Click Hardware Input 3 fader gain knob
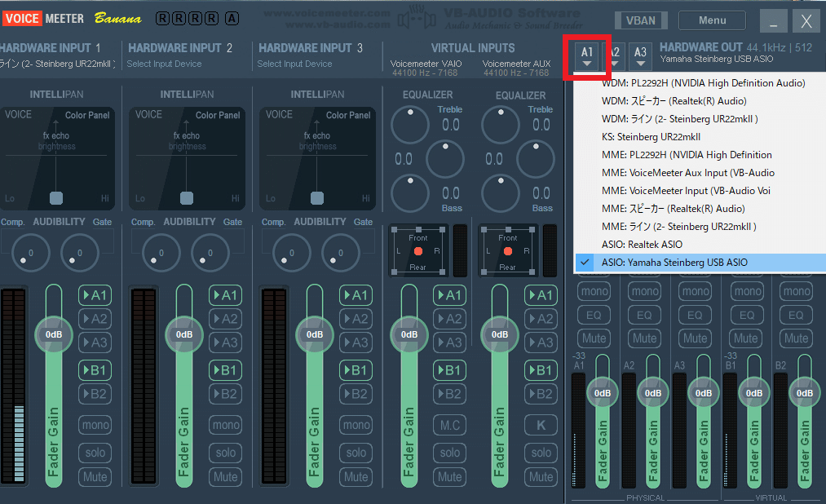The width and height of the screenshot is (826, 504). pos(315,335)
